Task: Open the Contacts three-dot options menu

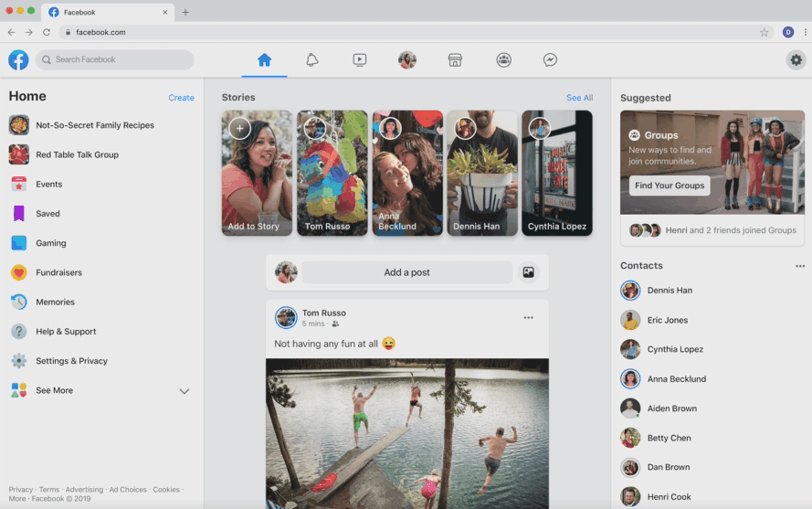Action: coord(799,266)
